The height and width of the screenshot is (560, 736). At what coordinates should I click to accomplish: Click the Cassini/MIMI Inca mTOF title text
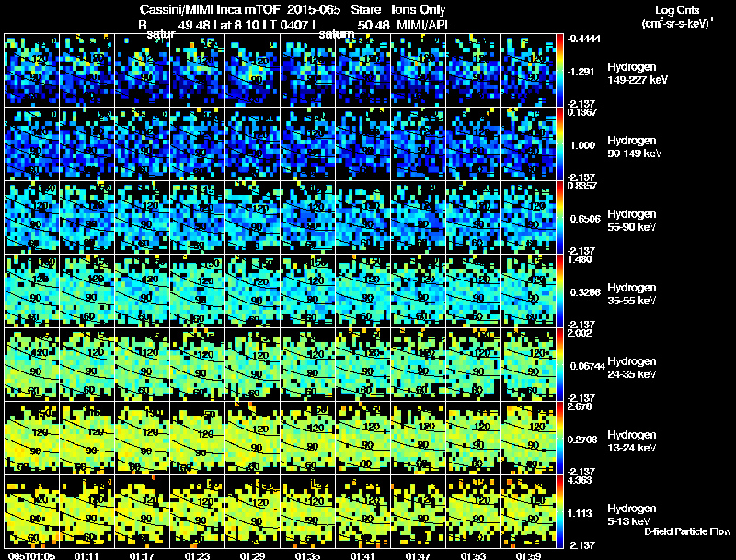tap(210, 10)
